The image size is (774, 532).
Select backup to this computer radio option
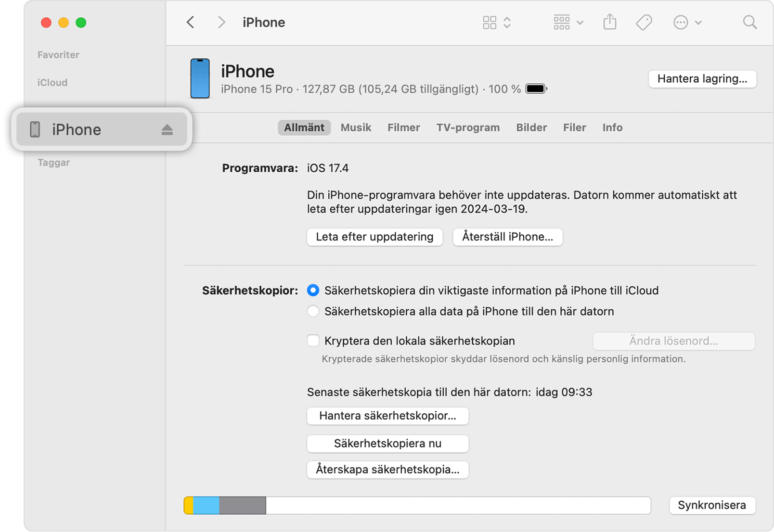[x=313, y=311]
